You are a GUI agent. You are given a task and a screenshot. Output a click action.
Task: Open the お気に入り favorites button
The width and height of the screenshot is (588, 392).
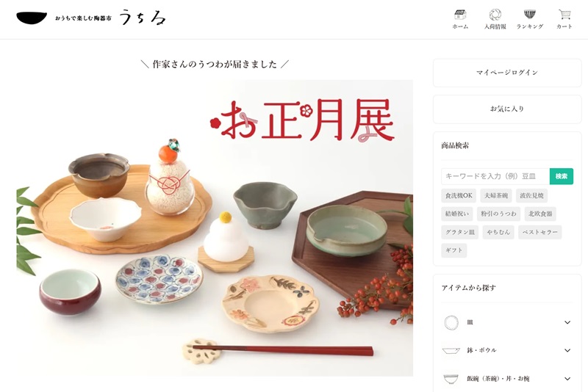pos(507,109)
